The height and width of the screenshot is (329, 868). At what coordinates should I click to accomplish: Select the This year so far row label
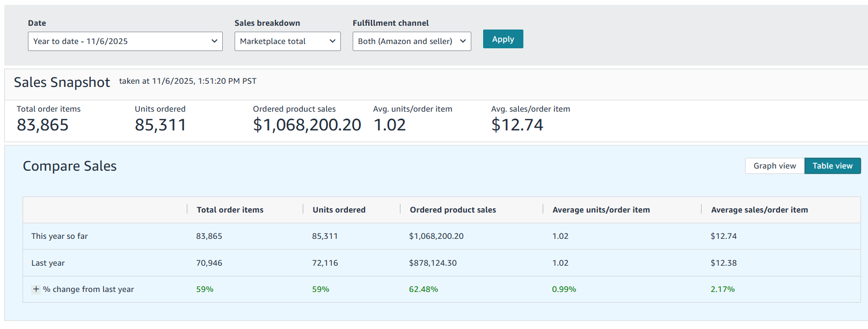coord(60,236)
